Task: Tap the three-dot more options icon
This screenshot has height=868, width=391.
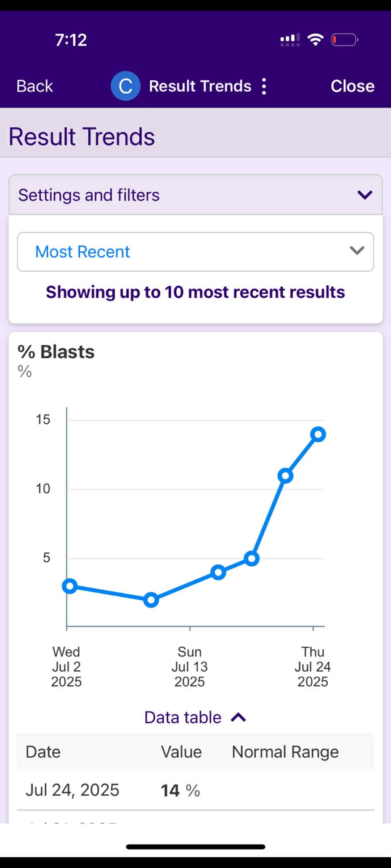Action: point(264,86)
